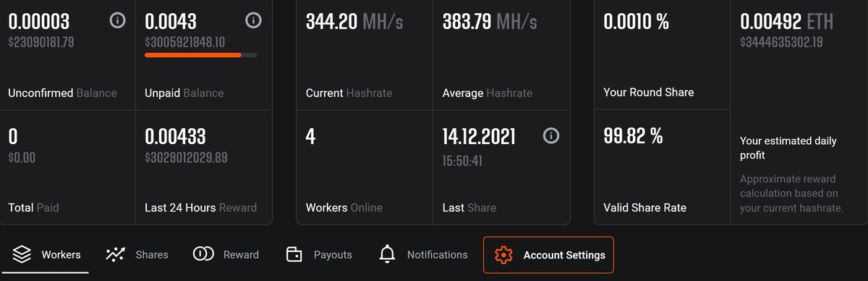
Task: Click the info icon beside Last Share date
Action: click(x=551, y=135)
